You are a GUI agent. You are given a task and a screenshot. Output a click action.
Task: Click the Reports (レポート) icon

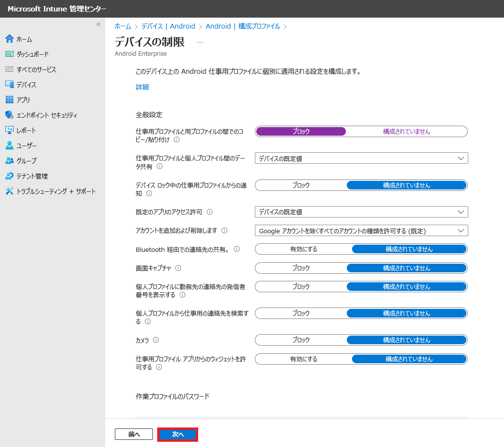click(x=10, y=130)
